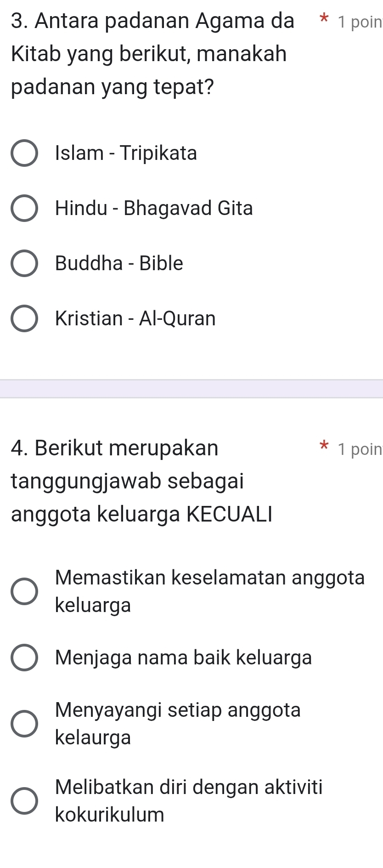Click the red required asterisk on question 3
Image resolution: width=383 pixels, height=868 pixels.
[x=324, y=20]
